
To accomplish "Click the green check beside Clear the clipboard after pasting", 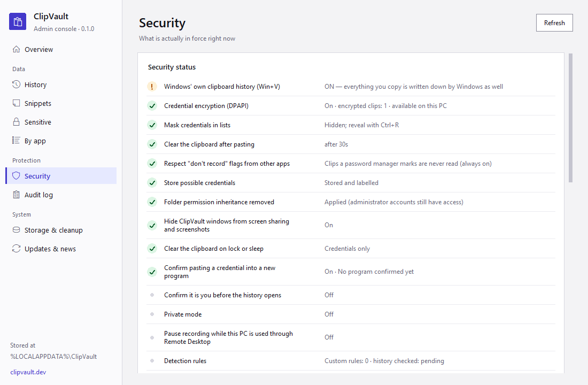I will tap(152, 144).
